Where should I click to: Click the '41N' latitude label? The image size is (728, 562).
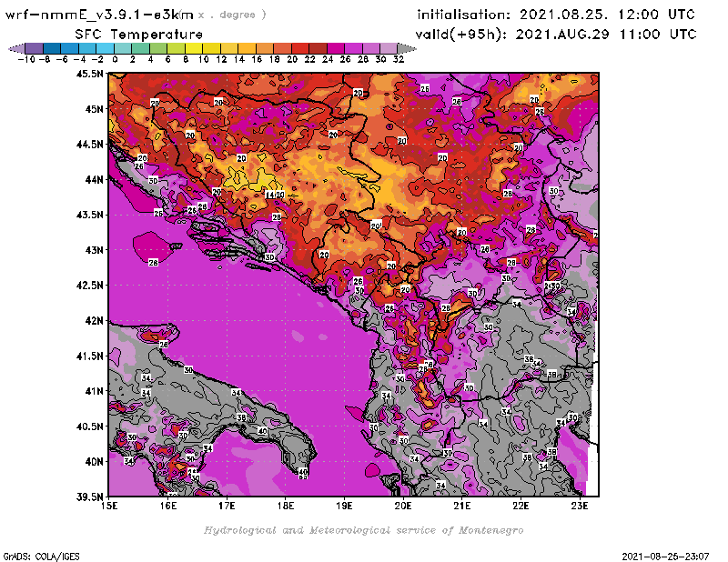pos(94,391)
